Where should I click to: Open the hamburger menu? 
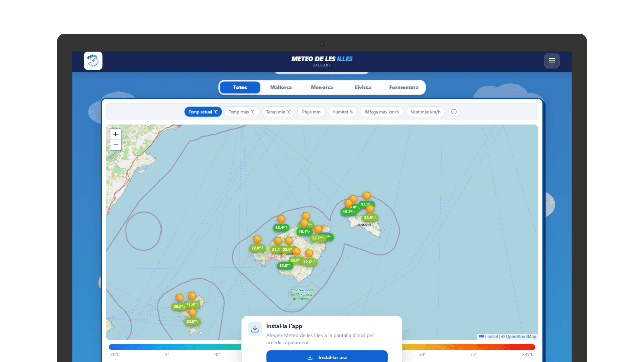(552, 61)
